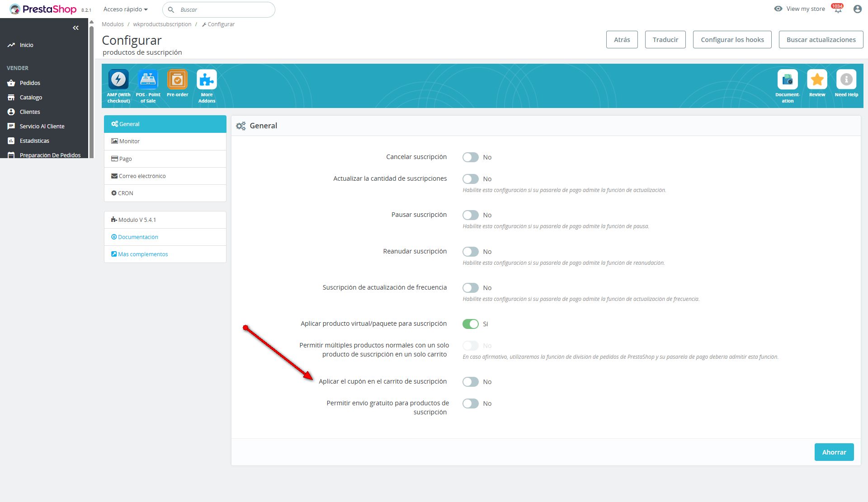
Task: Enable the Cancelar suscripción toggle
Action: tap(470, 157)
